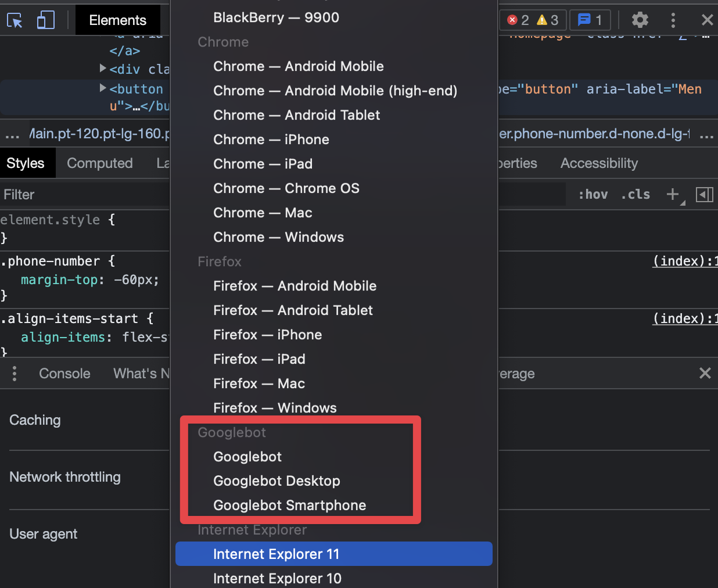Screen dimensions: 718x588
Task: Click the margin-top property name
Action: 59,280
